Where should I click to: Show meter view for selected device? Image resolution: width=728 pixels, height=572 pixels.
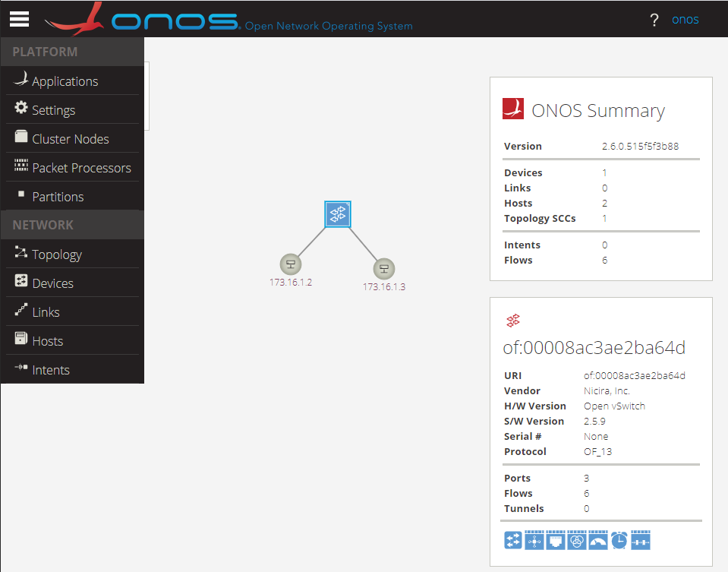tap(598, 540)
